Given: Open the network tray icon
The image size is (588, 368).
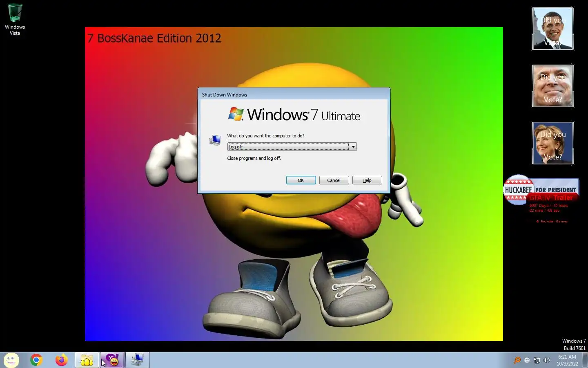Looking at the screenshot, I should pyautogui.click(x=537, y=360).
